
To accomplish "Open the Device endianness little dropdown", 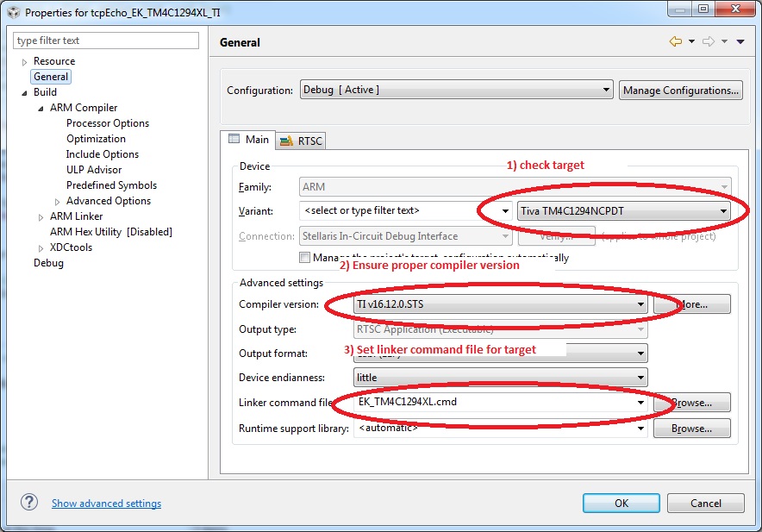I will coord(500,378).
